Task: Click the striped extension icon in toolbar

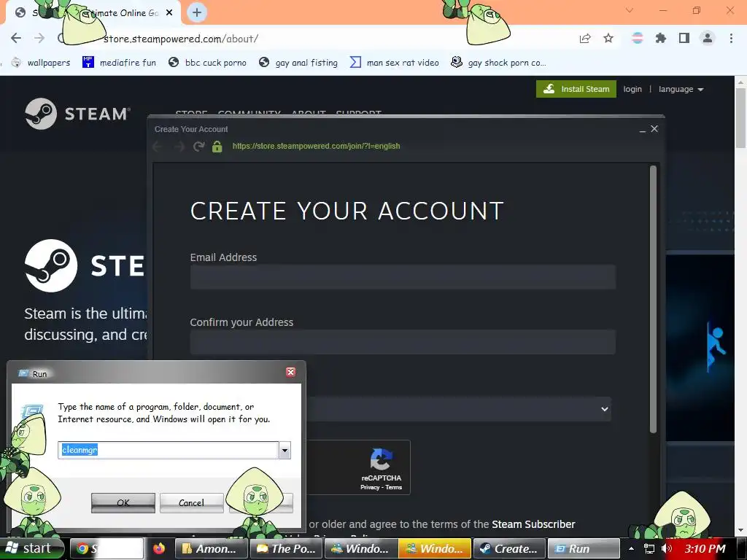Action: click(x=638, y=38)
